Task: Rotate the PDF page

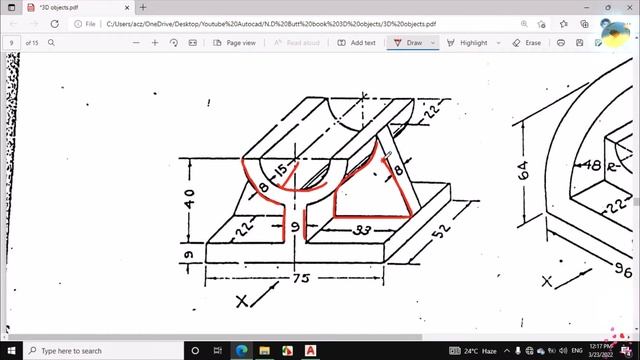Action: (x=173, y=42)
